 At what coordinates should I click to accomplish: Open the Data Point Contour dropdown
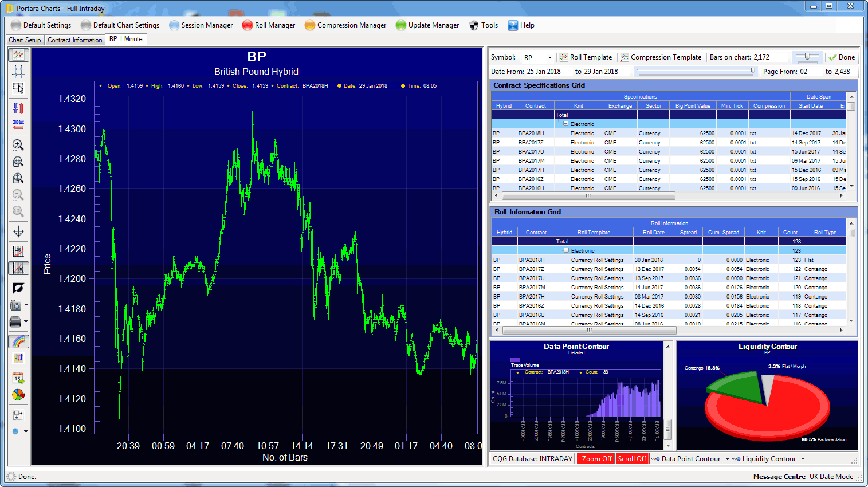click(x=727, y=459)
